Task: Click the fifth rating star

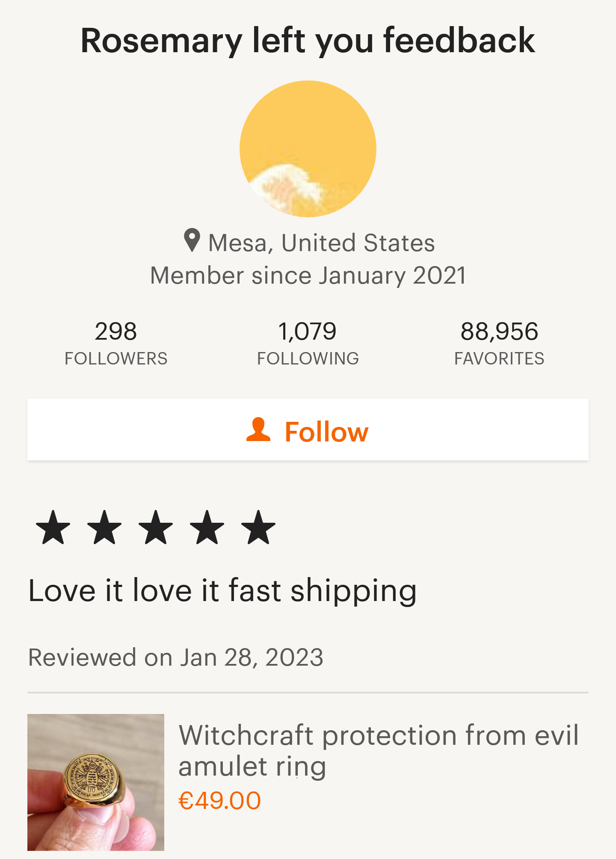Action: [x=258, y=527]
